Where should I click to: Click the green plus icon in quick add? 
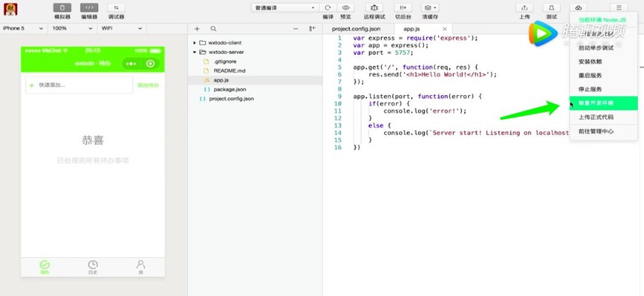(31, 85)
